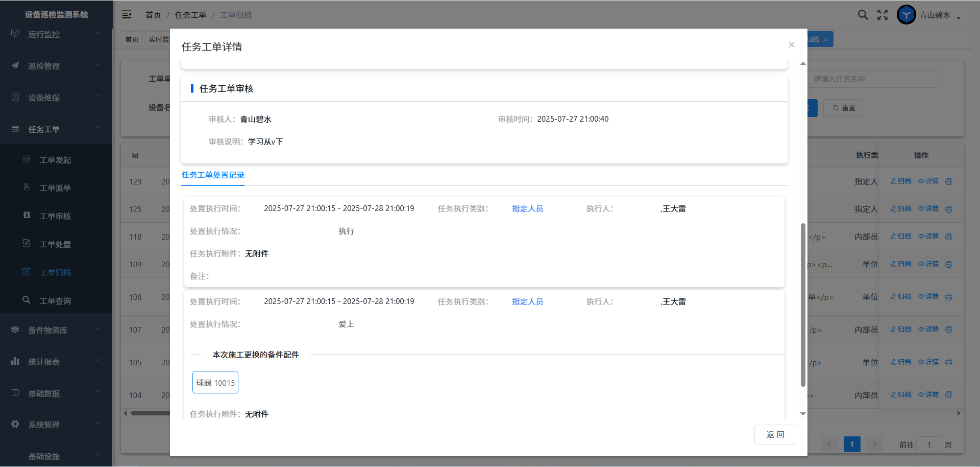Viewport: 980px width, 467px height.
Task: Open the 工单派单 menu item
Action: (55, 188)
